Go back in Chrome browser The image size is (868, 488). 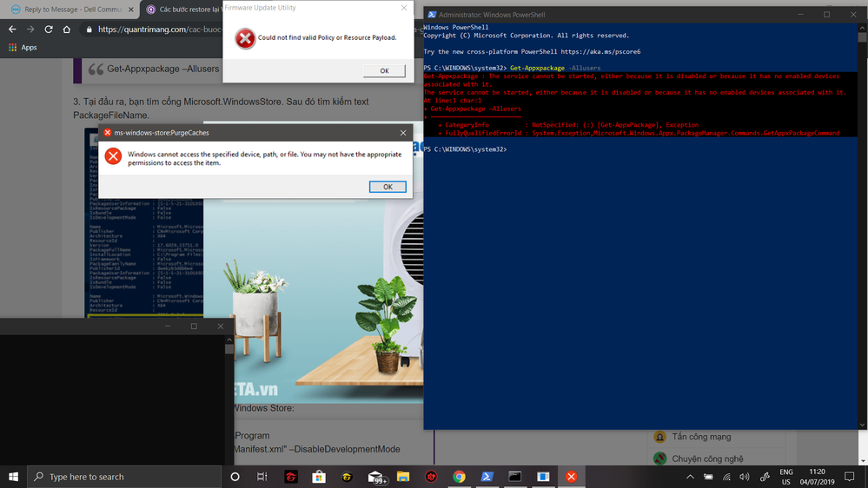coord(12,30)
